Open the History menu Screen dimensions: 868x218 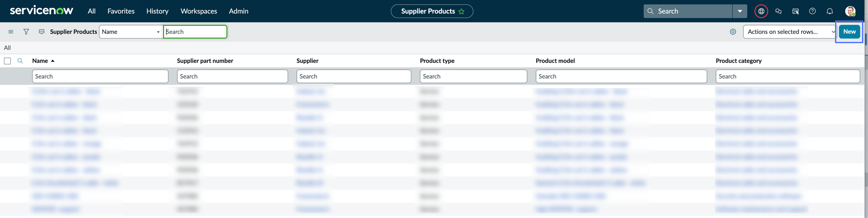point(157,11)
